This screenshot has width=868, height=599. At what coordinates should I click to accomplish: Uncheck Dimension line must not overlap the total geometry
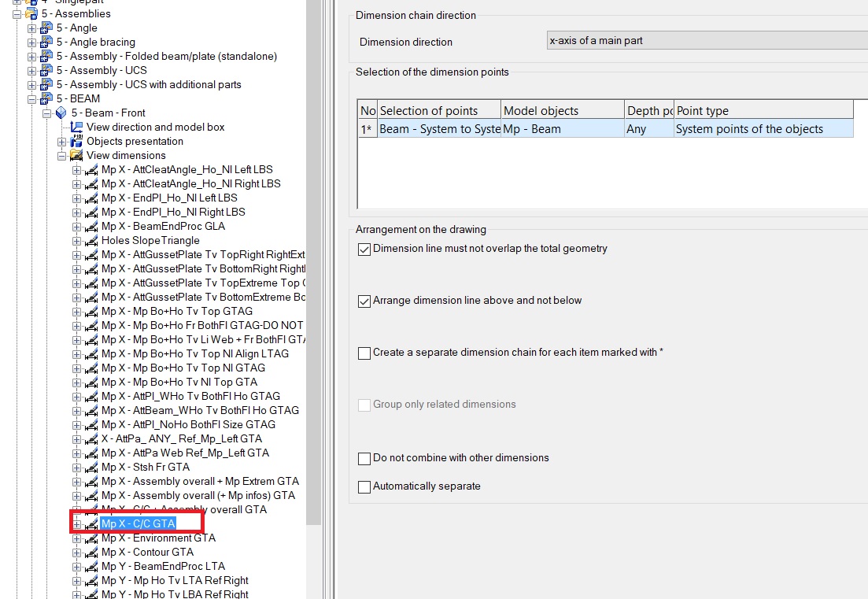(x=364, y=249)
